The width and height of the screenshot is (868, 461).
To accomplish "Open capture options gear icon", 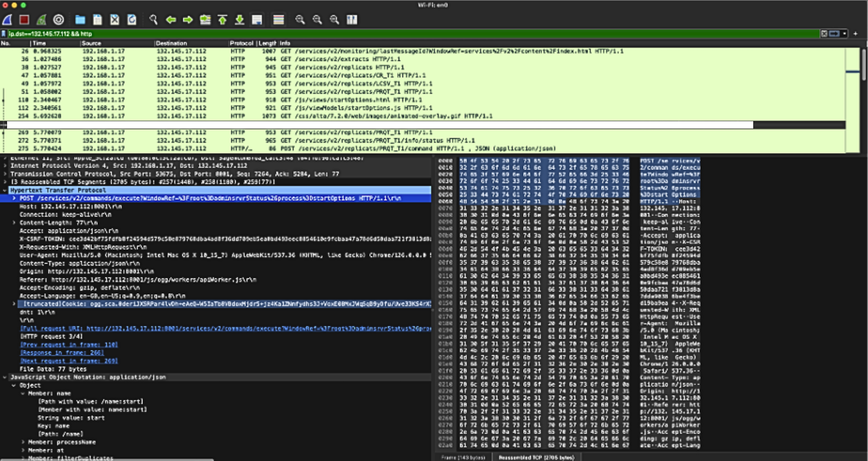I will 59,20.
